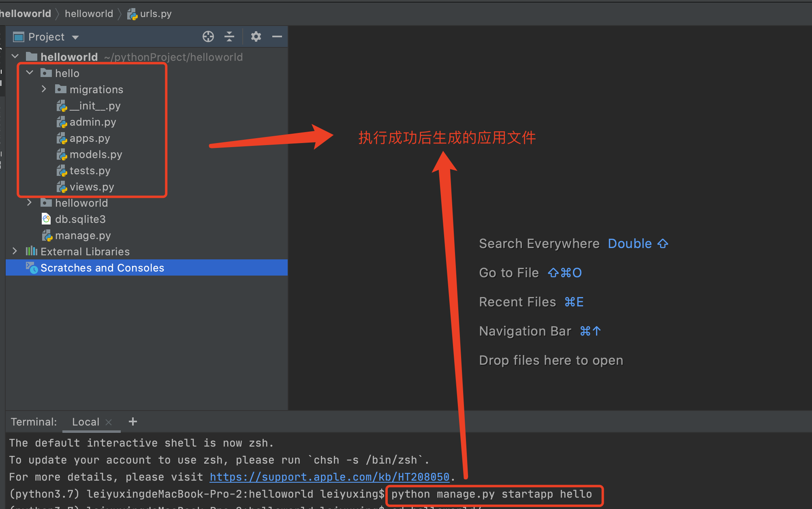Collapse the helloworld root project node

[15, 56]
